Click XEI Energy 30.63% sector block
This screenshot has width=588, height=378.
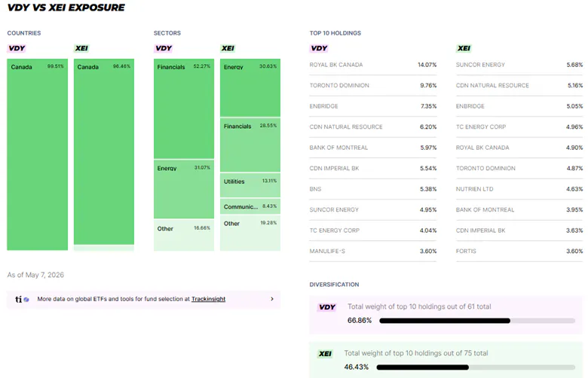pos(250,87)
